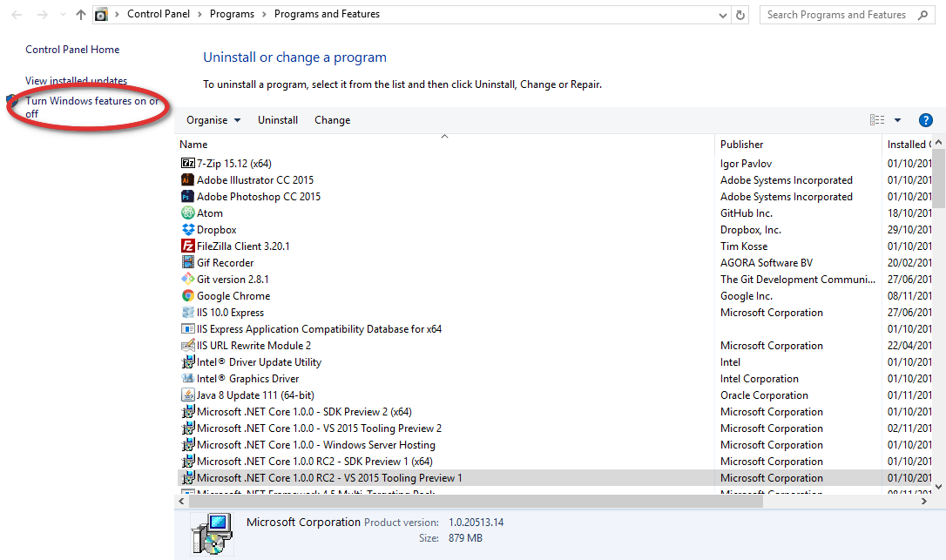Image resolution: width=946 pixels, height=560 pixels.
Task: Navigate to Programs breadcrumb
Action: point(232,14)
